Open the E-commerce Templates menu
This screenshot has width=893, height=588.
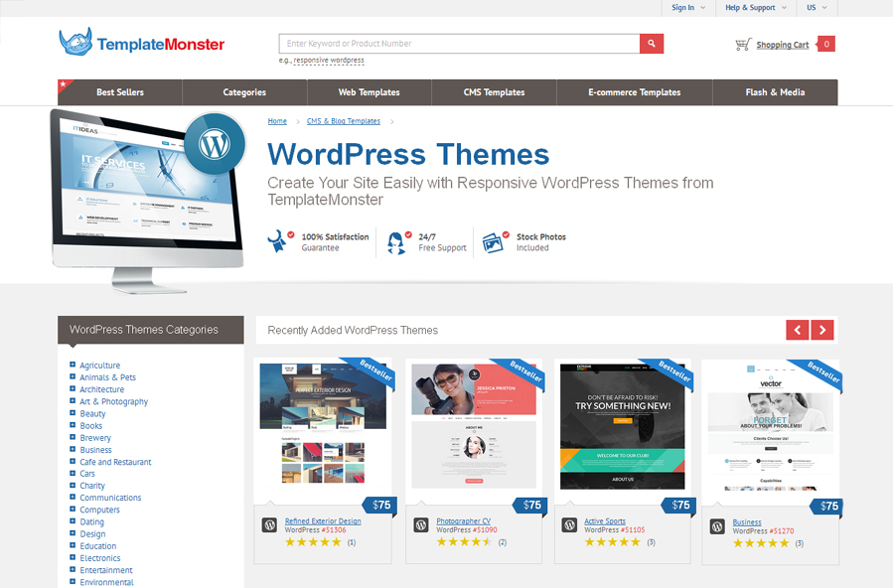(635, 92)
